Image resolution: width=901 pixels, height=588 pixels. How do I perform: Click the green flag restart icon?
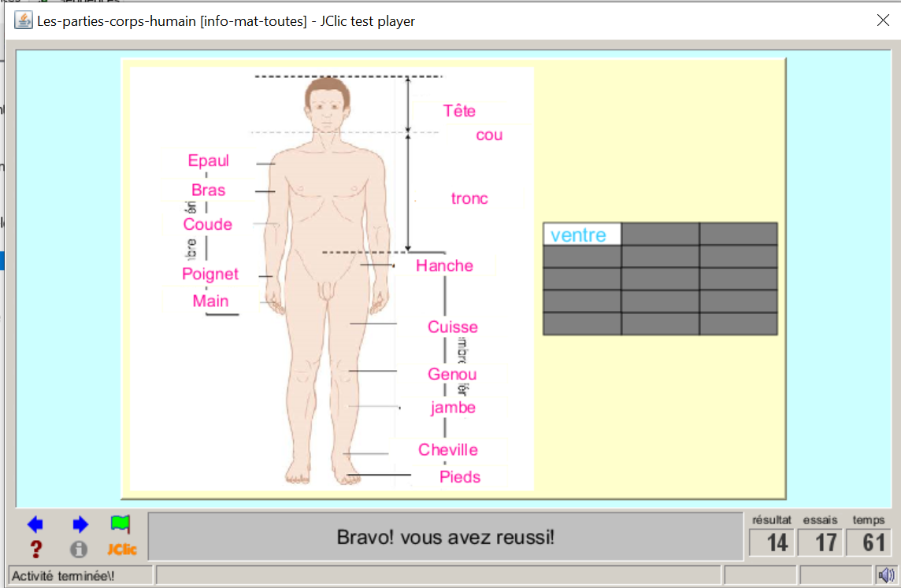pos(121,523)
